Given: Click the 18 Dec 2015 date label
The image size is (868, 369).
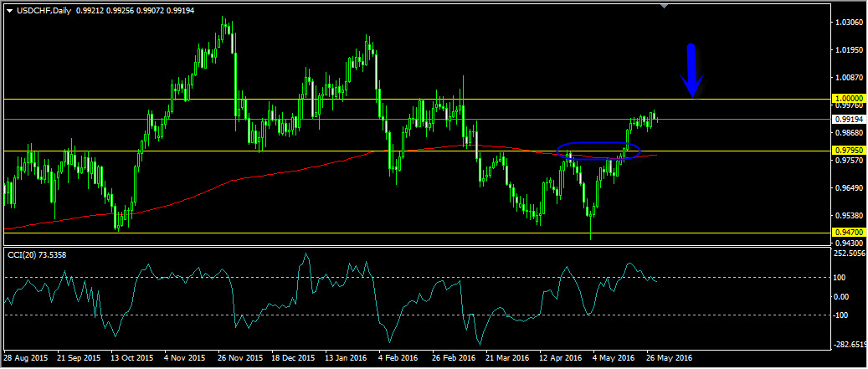Looking at the screenshot, I should tap(292, 358).
